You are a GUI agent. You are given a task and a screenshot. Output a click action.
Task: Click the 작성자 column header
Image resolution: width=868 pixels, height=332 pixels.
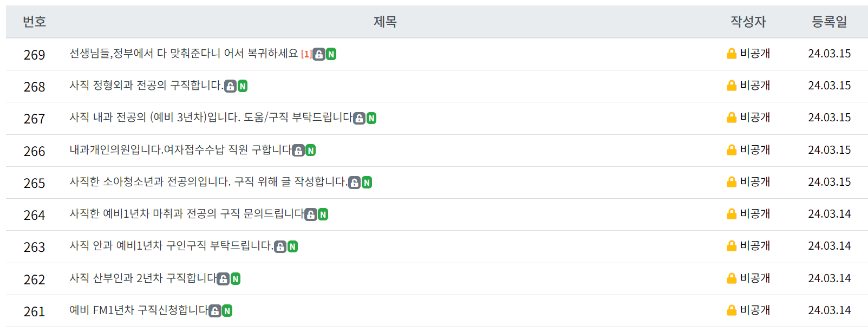tap(748, 22)
